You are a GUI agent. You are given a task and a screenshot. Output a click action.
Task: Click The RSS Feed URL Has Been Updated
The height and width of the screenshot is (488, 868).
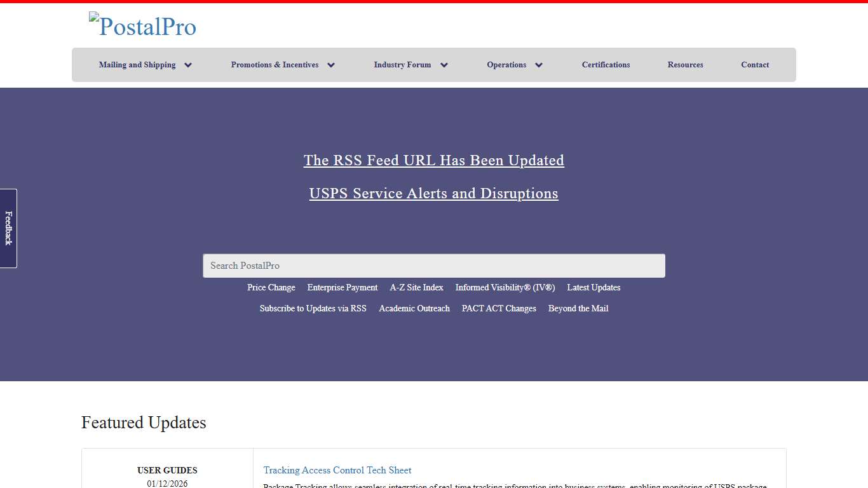click(x=433, y=160)
